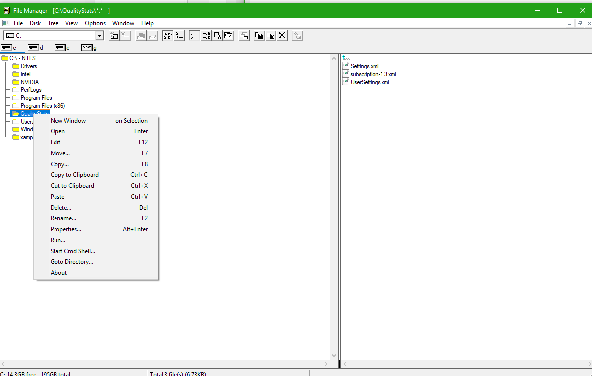This screenshot has height=376, width=592.
Task: Click the File Manager title bar icon
Action: [6, 11]
